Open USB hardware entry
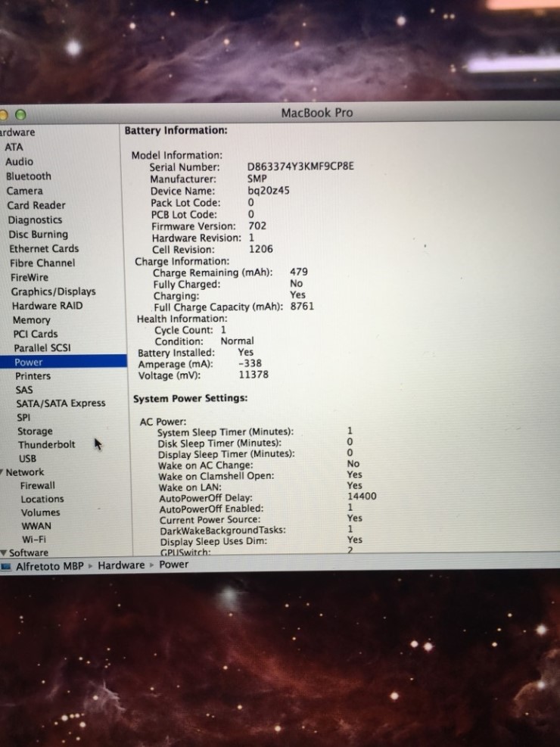This screenshot has width=560, height=747. click(27, 459)
